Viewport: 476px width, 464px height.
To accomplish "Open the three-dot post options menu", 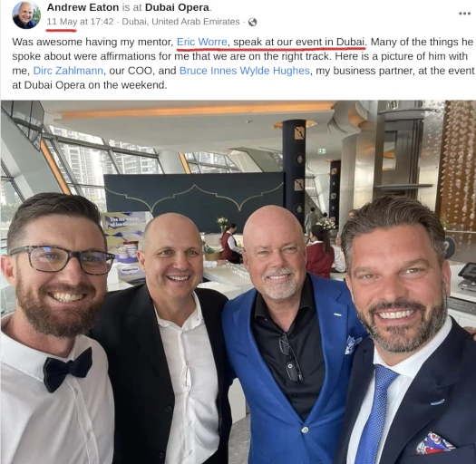I will [x=464, y=14].
